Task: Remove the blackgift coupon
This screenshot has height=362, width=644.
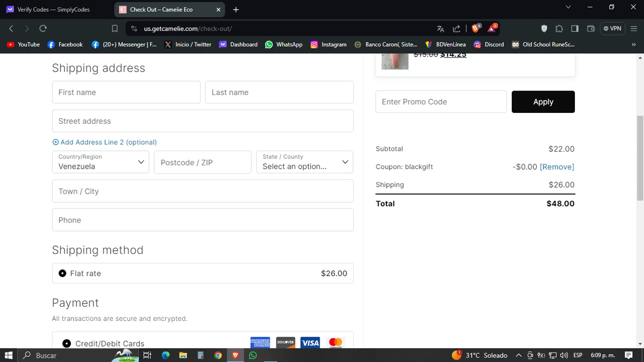Action: click(557, 167)
